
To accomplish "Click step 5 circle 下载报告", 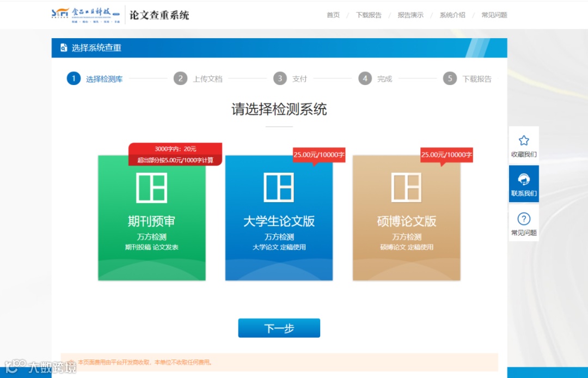I will click(x=450, y=78).
